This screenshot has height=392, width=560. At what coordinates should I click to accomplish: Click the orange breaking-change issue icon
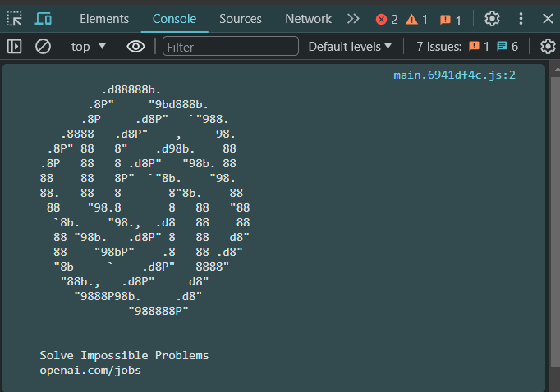[x=474, y=47]
